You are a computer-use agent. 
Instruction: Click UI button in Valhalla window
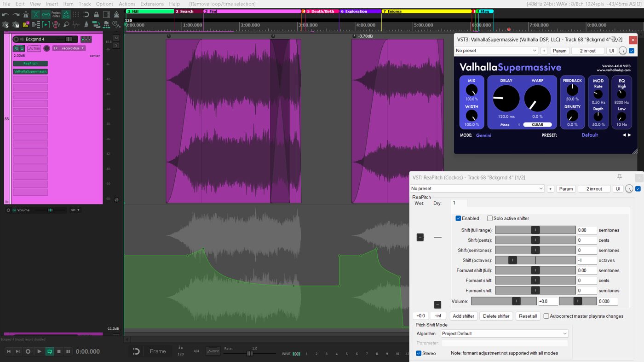[x=611, y=51]
